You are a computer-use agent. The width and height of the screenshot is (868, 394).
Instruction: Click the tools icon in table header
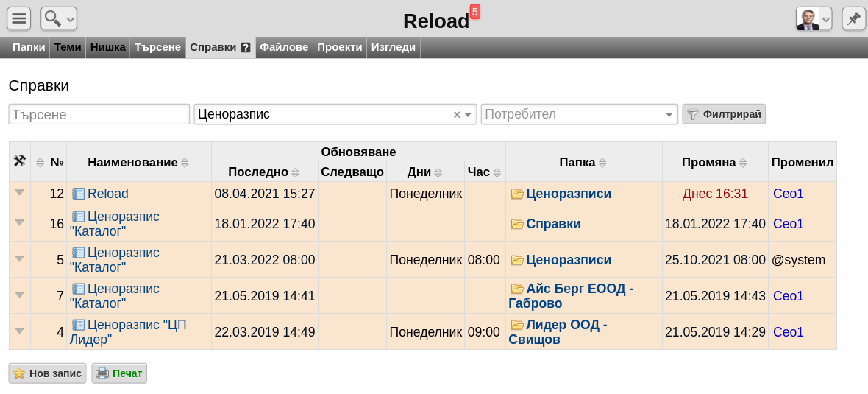pyautogui.click(x=20, y=161)
